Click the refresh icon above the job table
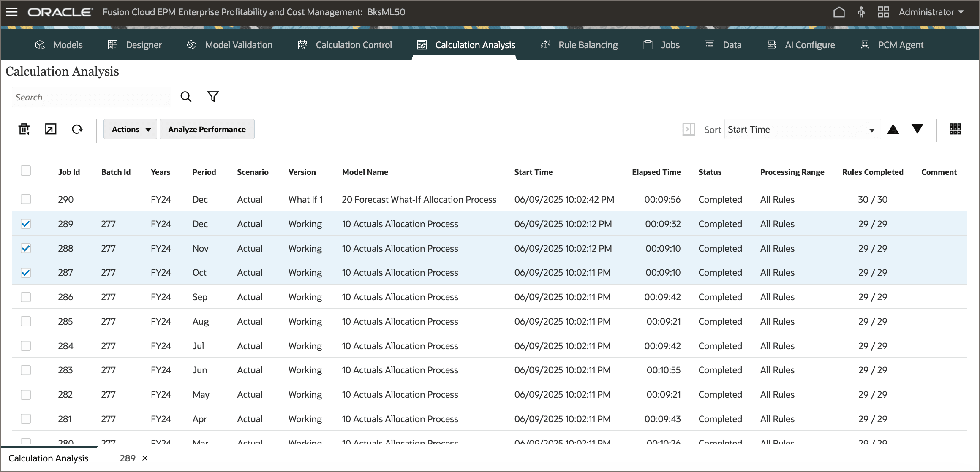 coord(77,129)
